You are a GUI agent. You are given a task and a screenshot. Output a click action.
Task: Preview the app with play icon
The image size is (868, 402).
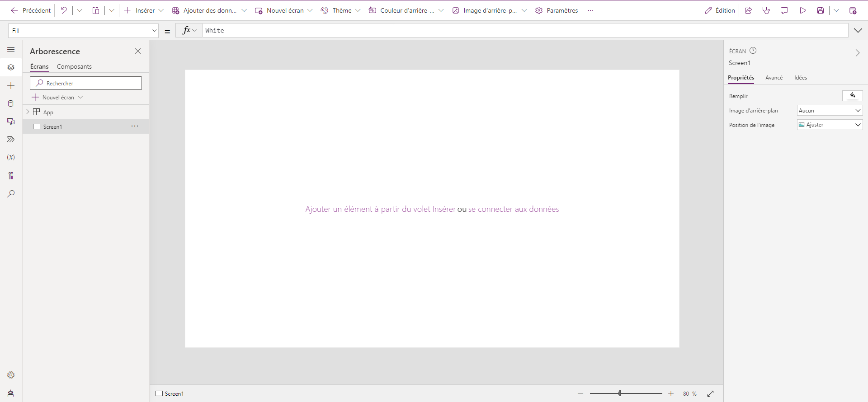click(x=803, y=10)
